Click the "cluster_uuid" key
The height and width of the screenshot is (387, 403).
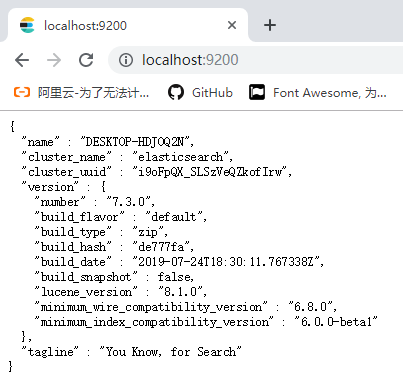(x=67, y=172)
